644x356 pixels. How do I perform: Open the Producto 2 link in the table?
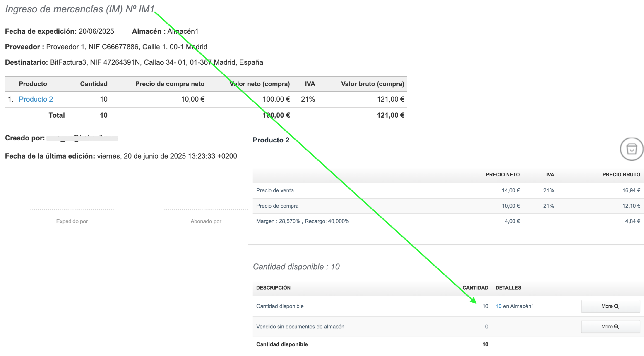click(x=36, y=99)
